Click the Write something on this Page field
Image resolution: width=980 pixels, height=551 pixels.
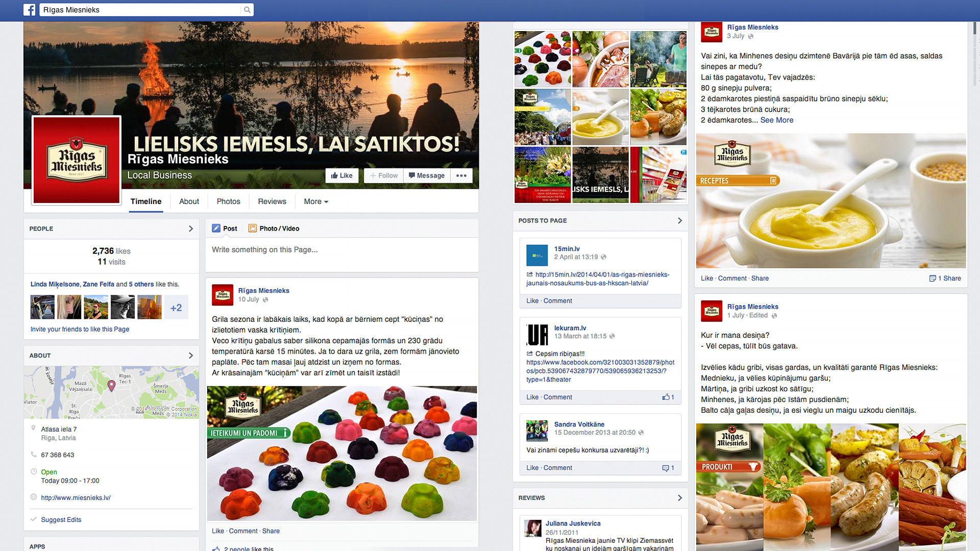[342, 250]
